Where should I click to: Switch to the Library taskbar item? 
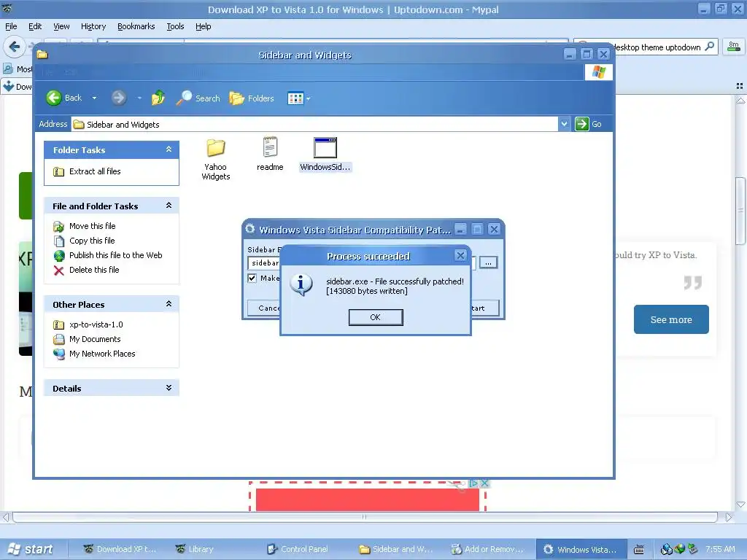point(195,550)
